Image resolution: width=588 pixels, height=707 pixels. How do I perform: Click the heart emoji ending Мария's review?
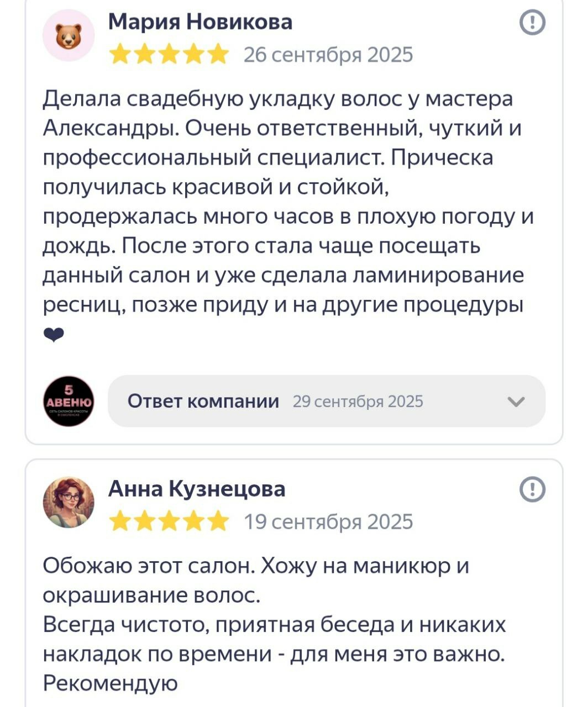point(54,335)
